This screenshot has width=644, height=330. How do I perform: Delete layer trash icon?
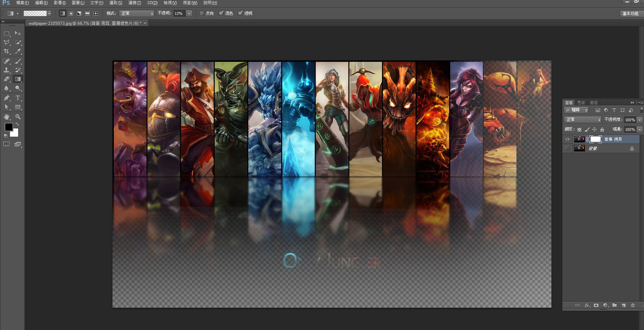click(x=633, y=305)
